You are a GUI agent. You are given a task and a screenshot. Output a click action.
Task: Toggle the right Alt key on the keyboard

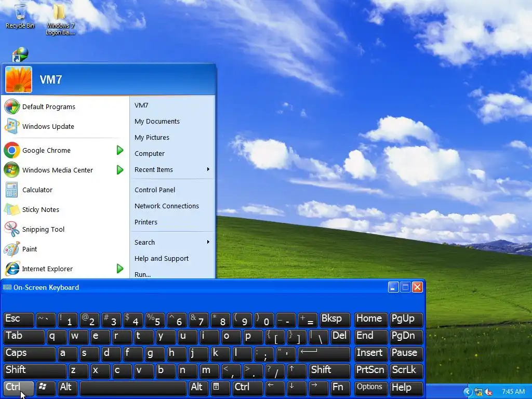point(198,388)
